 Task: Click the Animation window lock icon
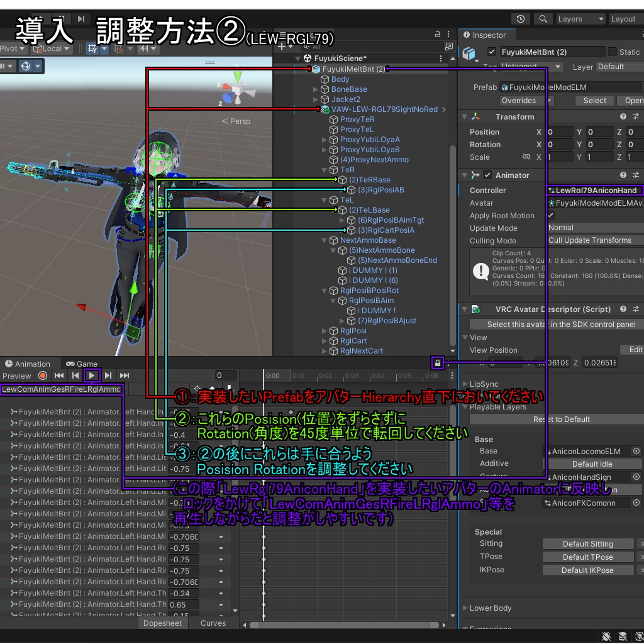point(438,363)
